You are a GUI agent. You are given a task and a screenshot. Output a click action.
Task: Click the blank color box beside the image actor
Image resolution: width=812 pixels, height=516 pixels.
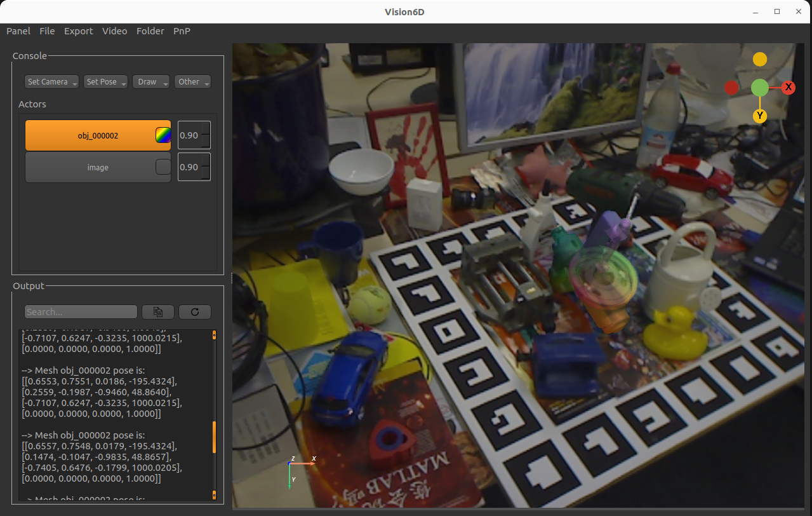pos(163,166)
